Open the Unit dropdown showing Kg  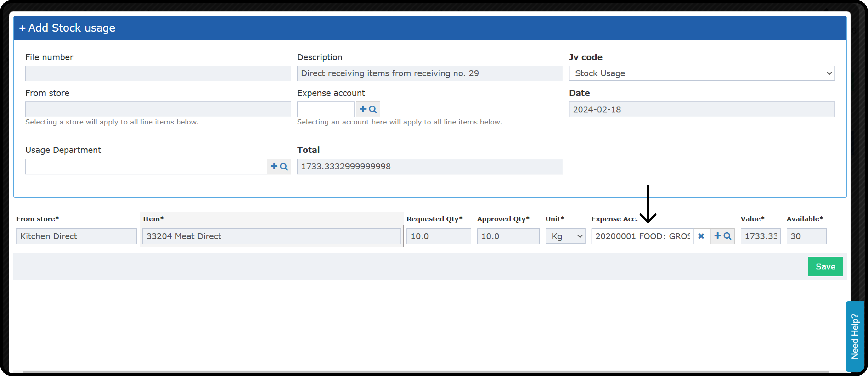(x=565, y=236)
